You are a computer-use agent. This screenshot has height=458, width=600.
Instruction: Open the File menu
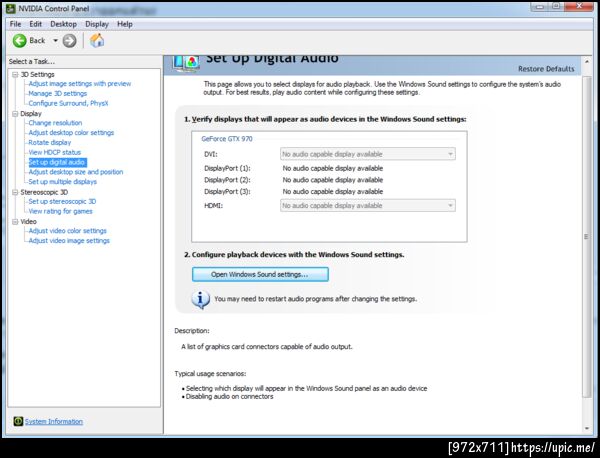point(15,24)
